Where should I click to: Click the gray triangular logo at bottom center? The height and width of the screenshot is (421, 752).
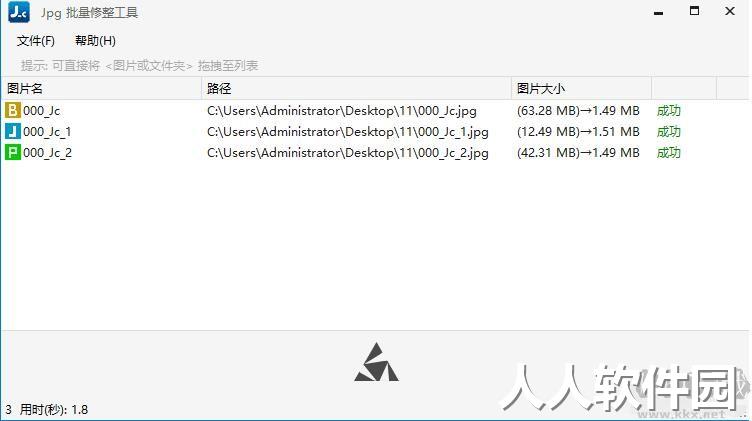pos(376,362)
